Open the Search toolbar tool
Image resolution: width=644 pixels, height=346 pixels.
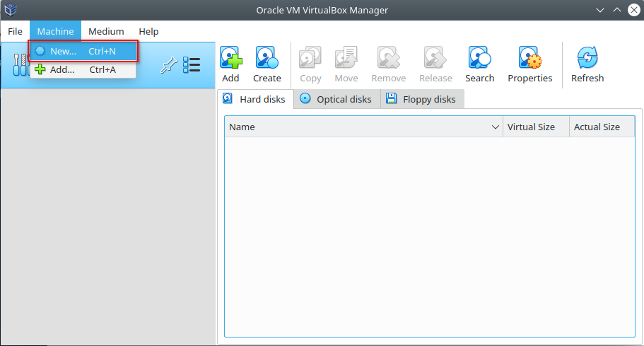coord(479,64)
